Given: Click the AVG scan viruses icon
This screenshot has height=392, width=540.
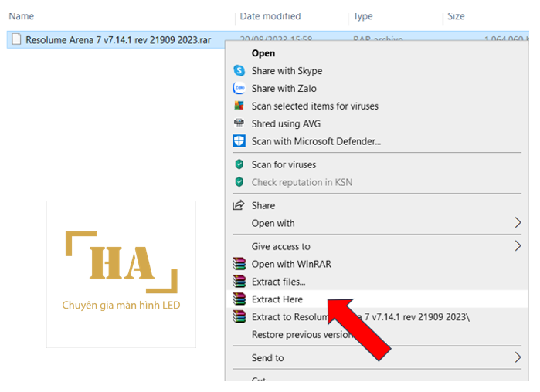Looking at the screenshot, I should [x=239, y=106].
